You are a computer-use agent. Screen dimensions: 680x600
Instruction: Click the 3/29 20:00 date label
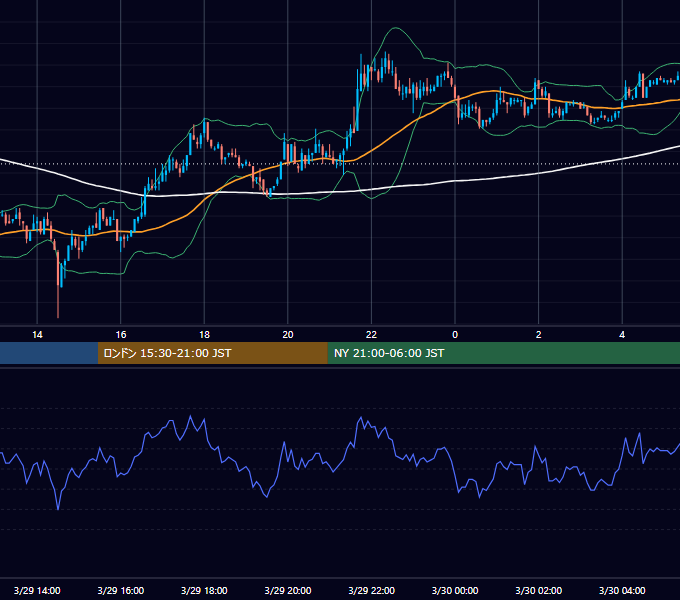pyautogui.click(x=288, y=590)
